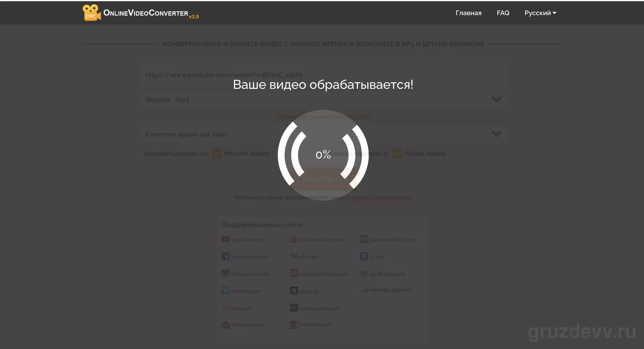Click the 'Конвертировать из:' label

pyautogui.click(x=176, y=153)
